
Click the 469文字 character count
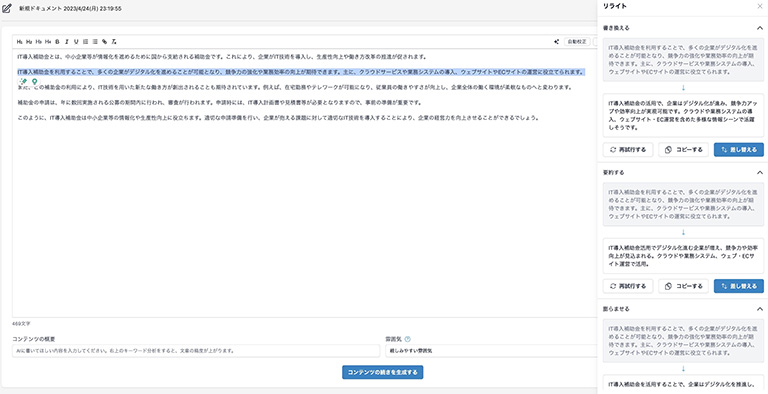21,324
